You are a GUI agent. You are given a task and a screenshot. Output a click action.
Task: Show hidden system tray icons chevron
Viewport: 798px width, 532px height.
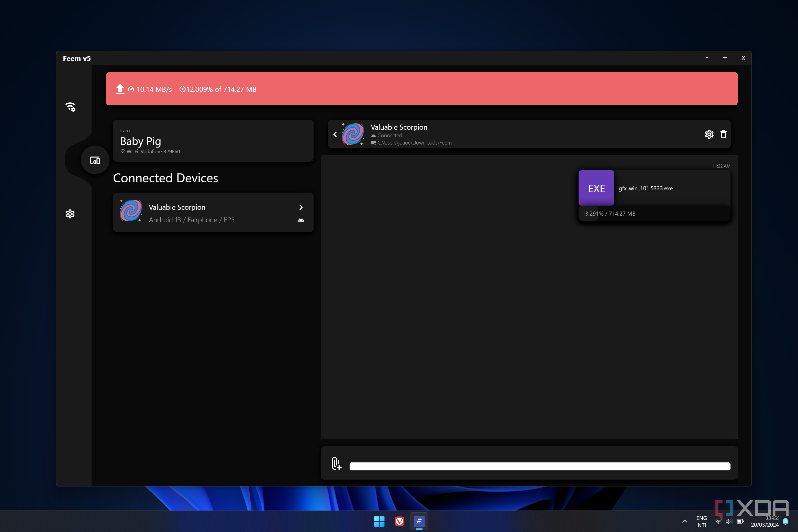click(684, 522)
